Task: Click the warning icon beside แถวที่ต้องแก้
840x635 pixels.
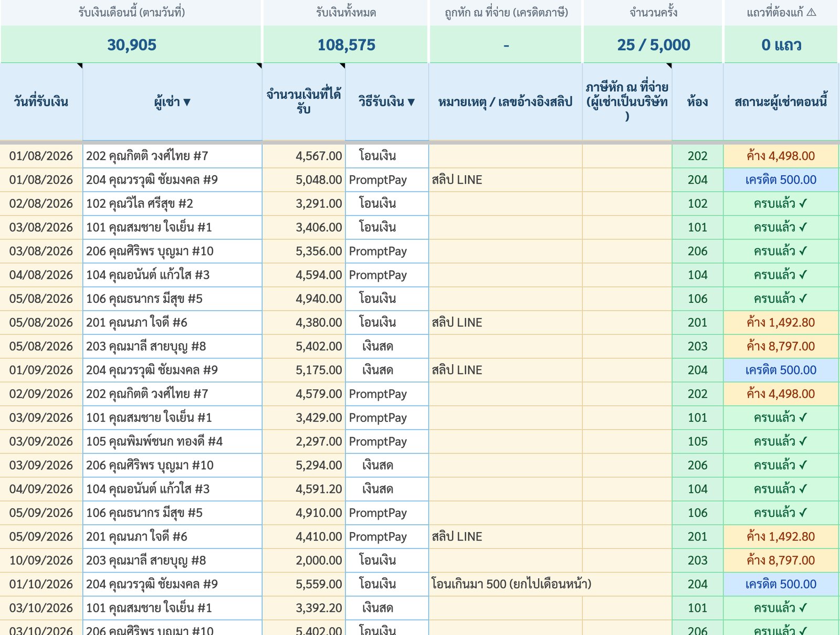Action: tap(812, 12)
